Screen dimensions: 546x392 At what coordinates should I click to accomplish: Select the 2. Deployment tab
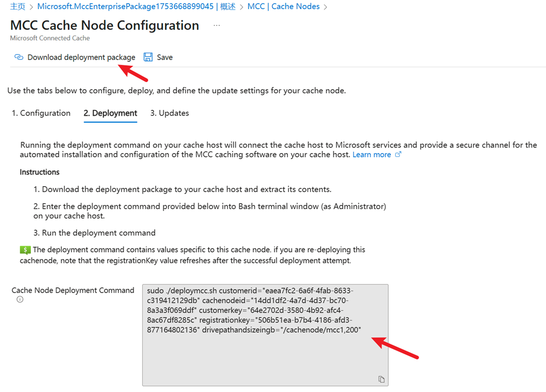click(x=110, y=113)
